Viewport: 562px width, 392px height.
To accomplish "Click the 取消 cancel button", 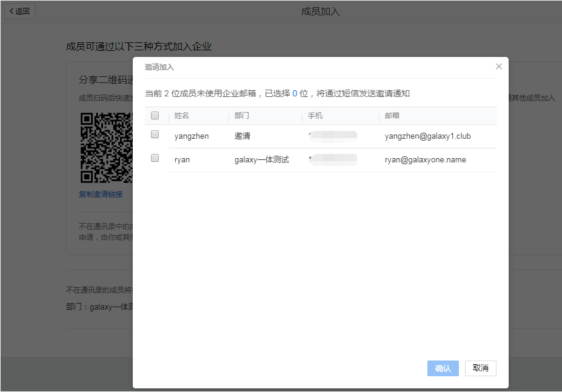I will coord(480,368).
